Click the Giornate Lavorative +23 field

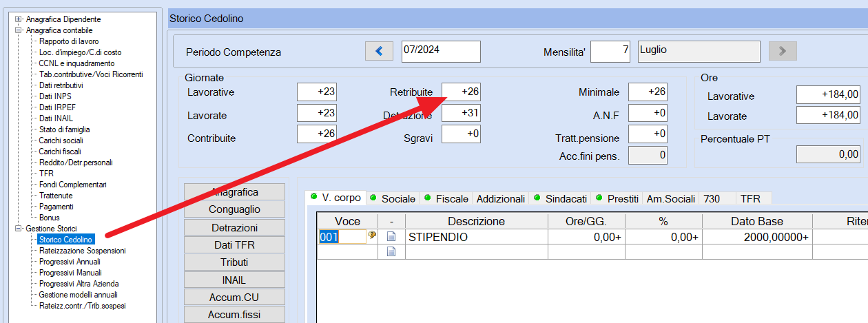tap(316, 92)
